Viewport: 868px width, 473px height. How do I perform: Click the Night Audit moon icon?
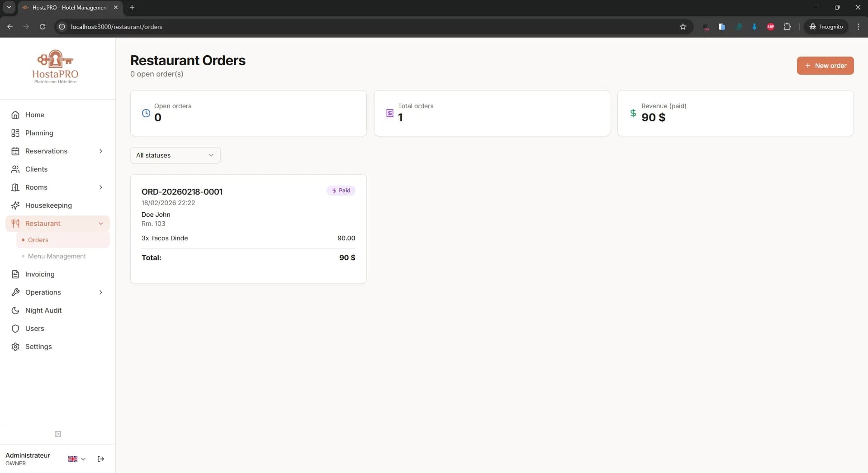[x=15, y=310]
